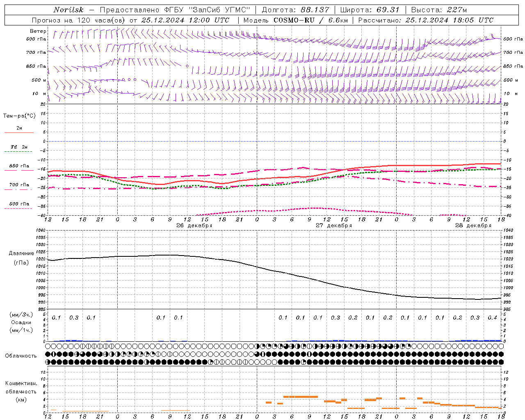The image size is (525, 420).
Task: Click "Прогноз на 120 часа(ов)" forecast text
Action: [x=79, y=20]
